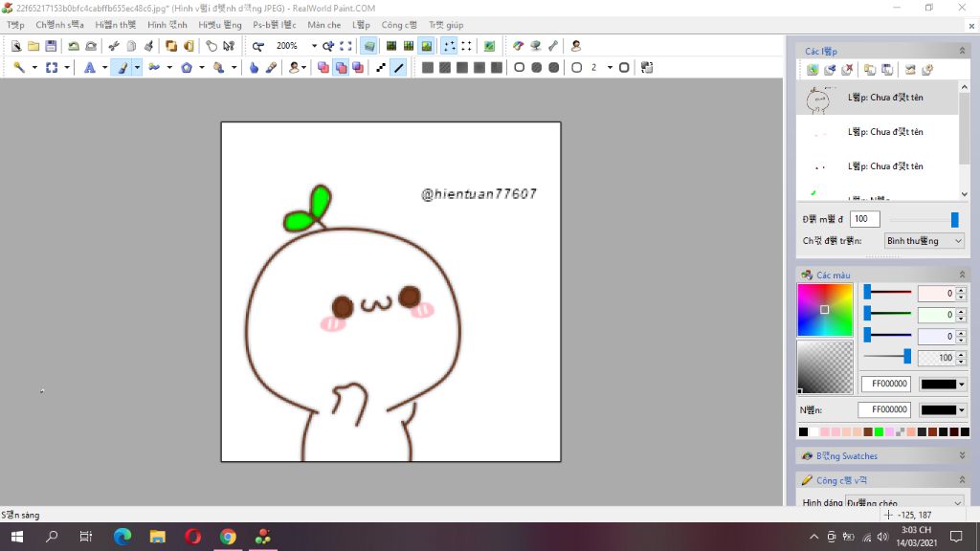Undo the last action in toolbar
This screenshot has height=551, width=980.
(74, 46)
